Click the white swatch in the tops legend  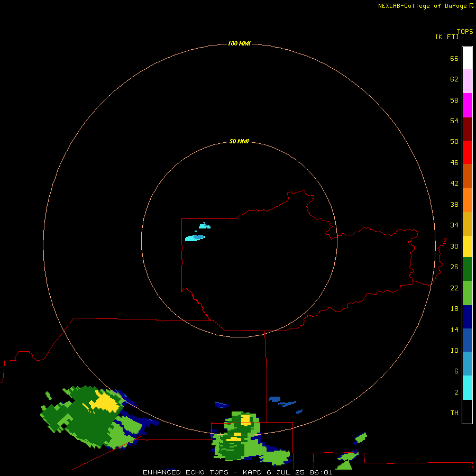click(x=467, y=58)
